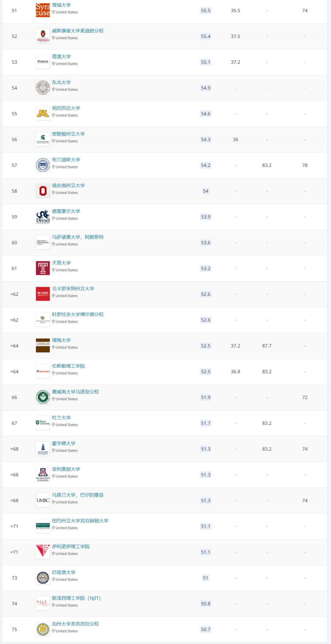Click the 匹兹堡大学 seal logo
This screenshot has width=331, height=644.
click(43, 578)
